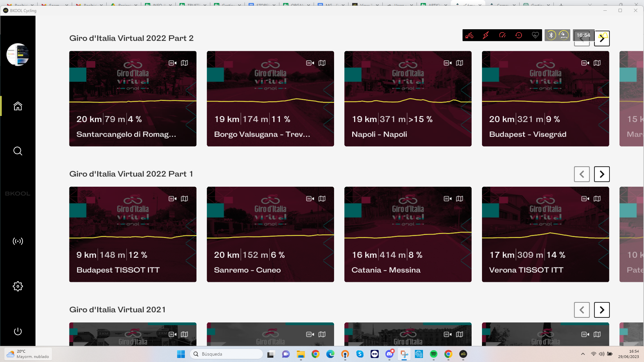
Task: Open the search magnifier in the sidebar
Action: (x=18, y=151)
